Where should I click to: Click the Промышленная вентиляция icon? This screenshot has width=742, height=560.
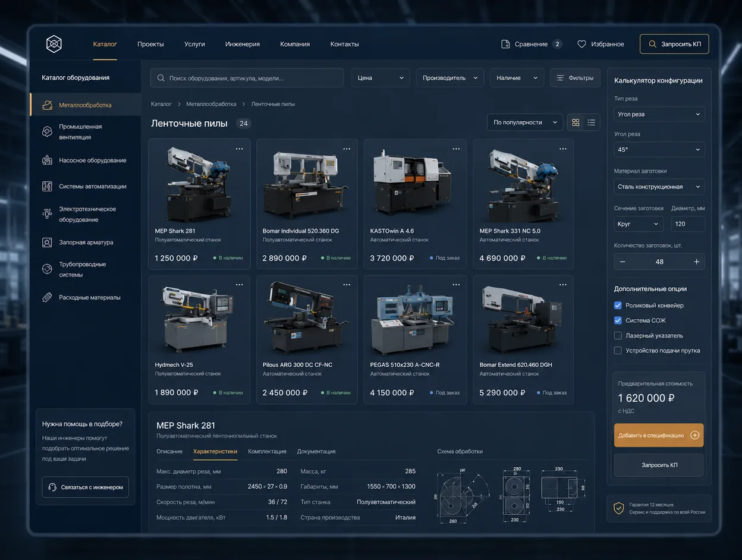[x=47, y=132]
